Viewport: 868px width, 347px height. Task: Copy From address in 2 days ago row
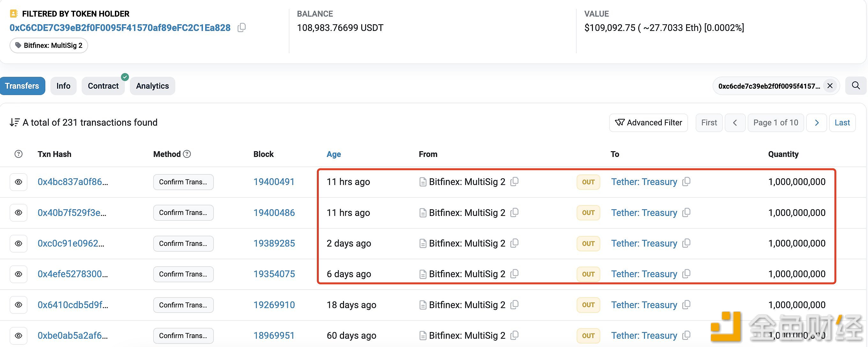point(514,243)
